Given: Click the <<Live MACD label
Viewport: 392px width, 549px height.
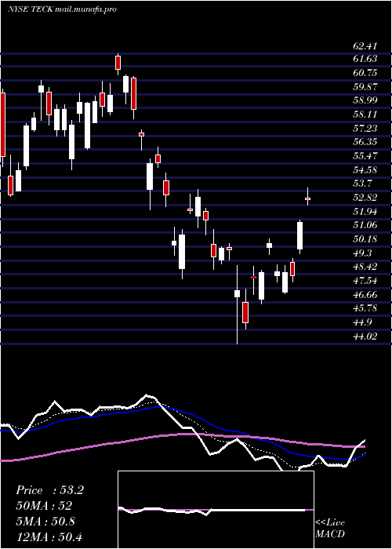Looking at the screenshot, I should pyautogui.click(x=330, y=529).
